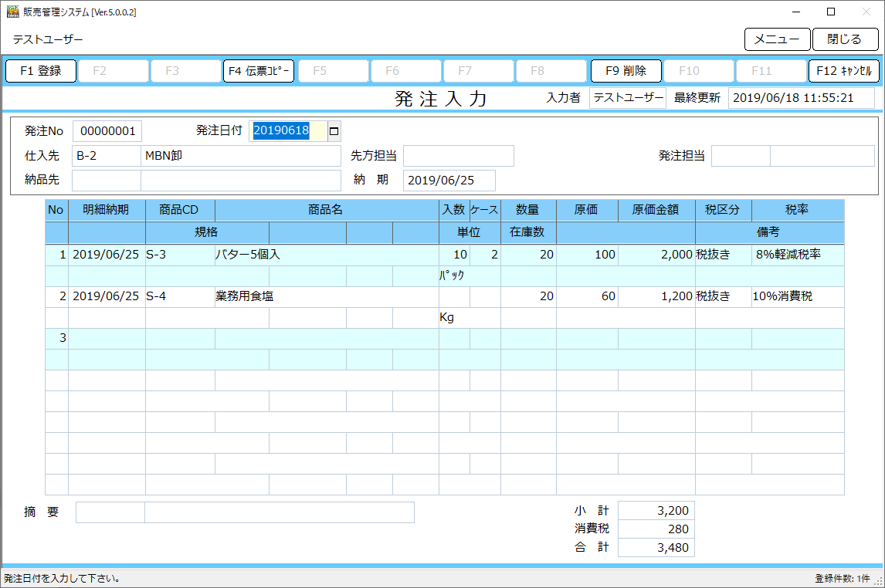Click the F1 登録 button
Viewport: 885px width, 588px height.
41,71
